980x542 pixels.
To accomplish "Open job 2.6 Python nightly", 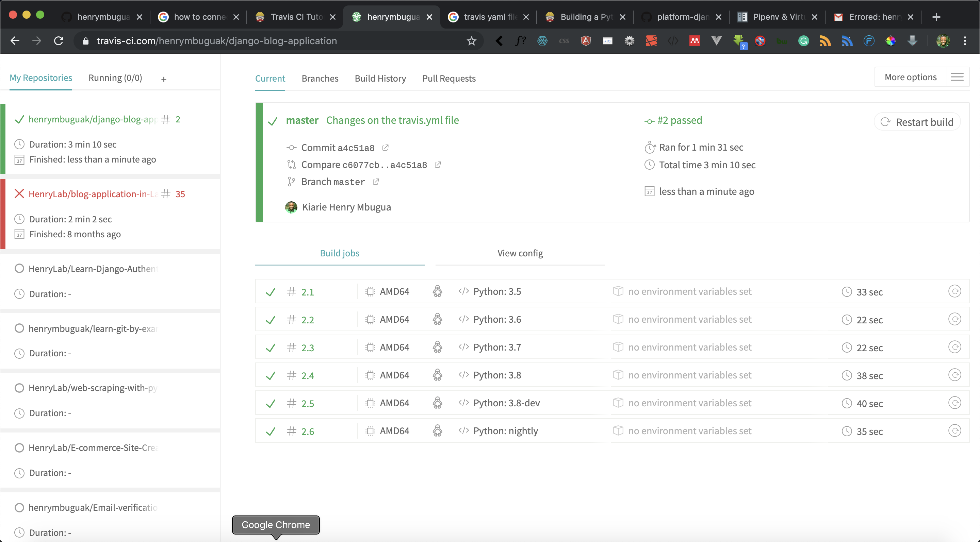I will [x=612, y=430].
